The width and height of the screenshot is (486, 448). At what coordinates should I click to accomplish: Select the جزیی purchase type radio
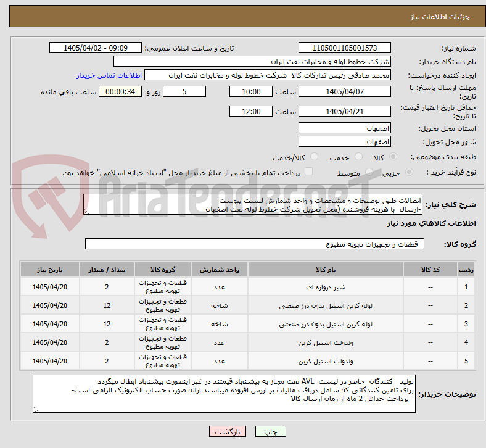[409, 172]
